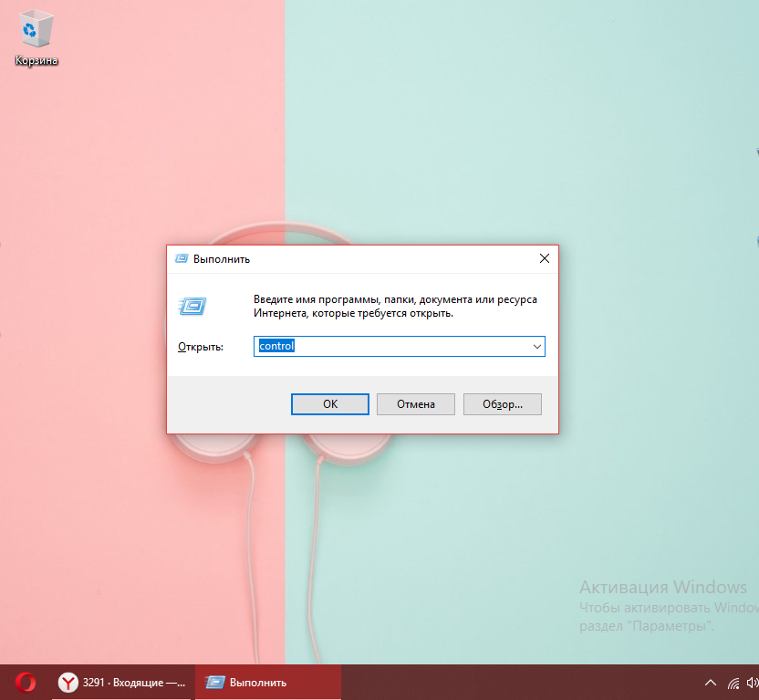Click the 'Введите имя программы' description text
This screenshot has width=759, height=700.
coord(395,306)
